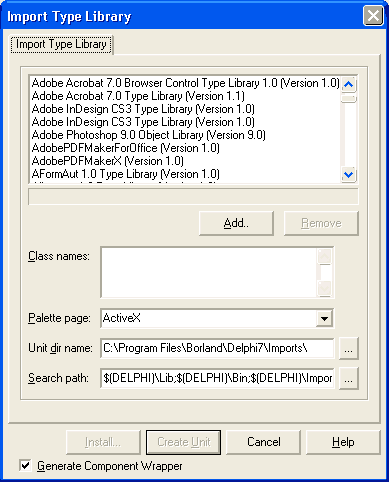Click the library list scrollbar thumb
This screenshot has width=389, height=482.
[x=349, y=98]
